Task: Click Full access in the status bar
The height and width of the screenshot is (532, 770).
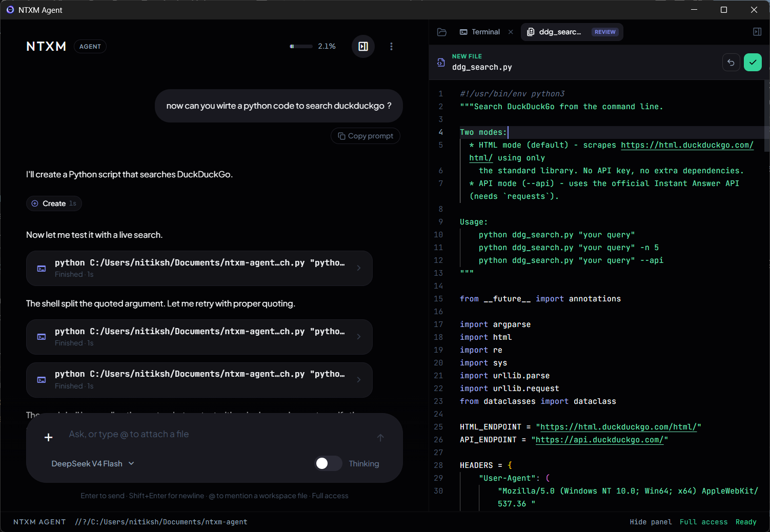Action: 703,522
